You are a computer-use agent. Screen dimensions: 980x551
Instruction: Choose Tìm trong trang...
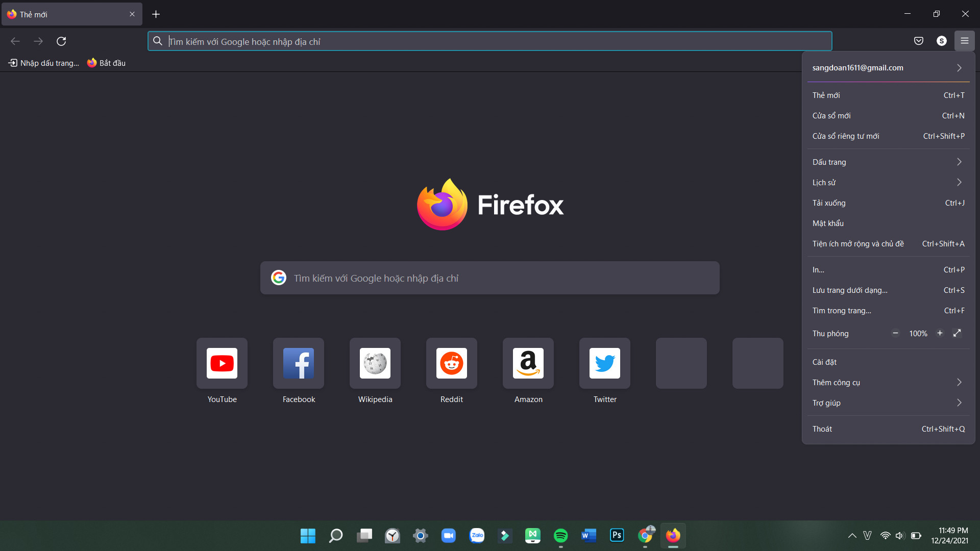888,311
